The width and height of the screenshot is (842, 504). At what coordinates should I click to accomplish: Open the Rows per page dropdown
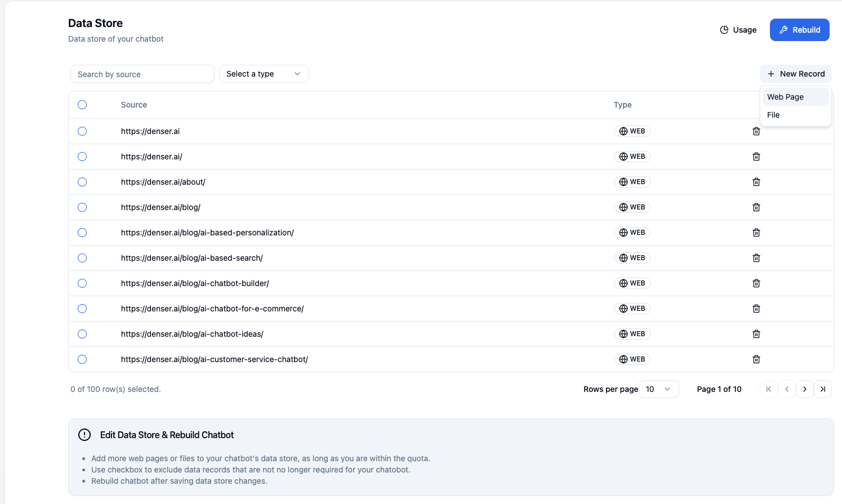point(659,389)
